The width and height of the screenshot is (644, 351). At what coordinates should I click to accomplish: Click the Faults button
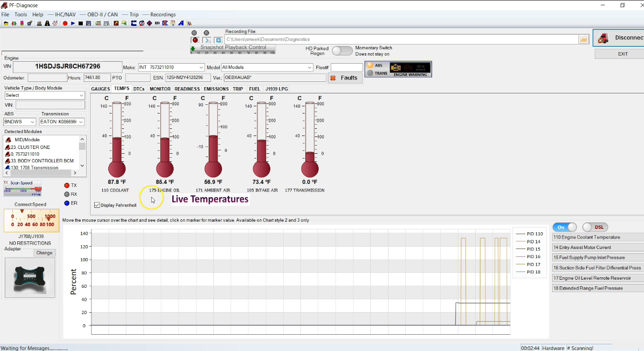click(x=344, y=78)
